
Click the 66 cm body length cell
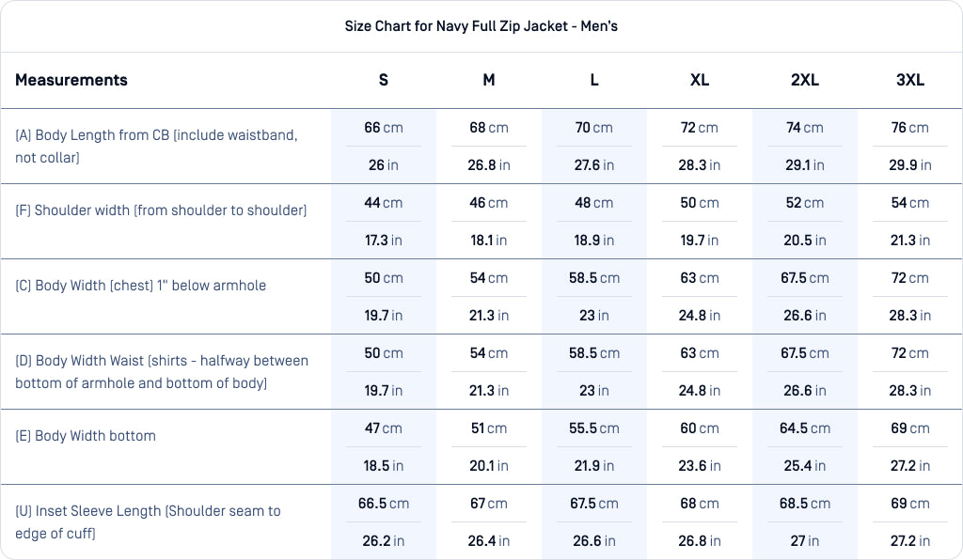(x=384, y=128)
